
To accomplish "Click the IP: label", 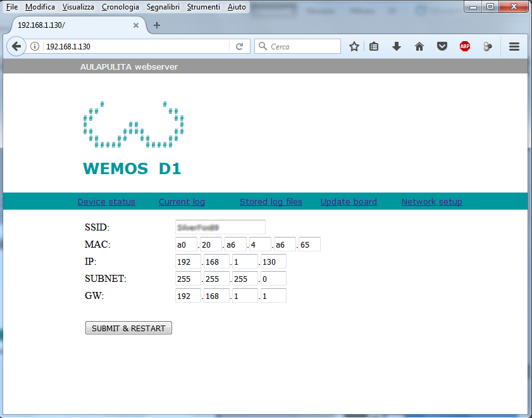I will pyautogui.click(x=90, y=262).
